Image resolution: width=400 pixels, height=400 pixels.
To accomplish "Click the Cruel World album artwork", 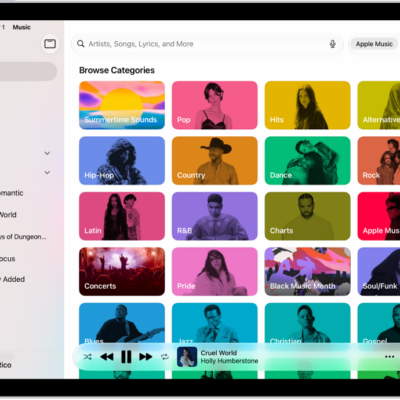I will click(187, 357).
